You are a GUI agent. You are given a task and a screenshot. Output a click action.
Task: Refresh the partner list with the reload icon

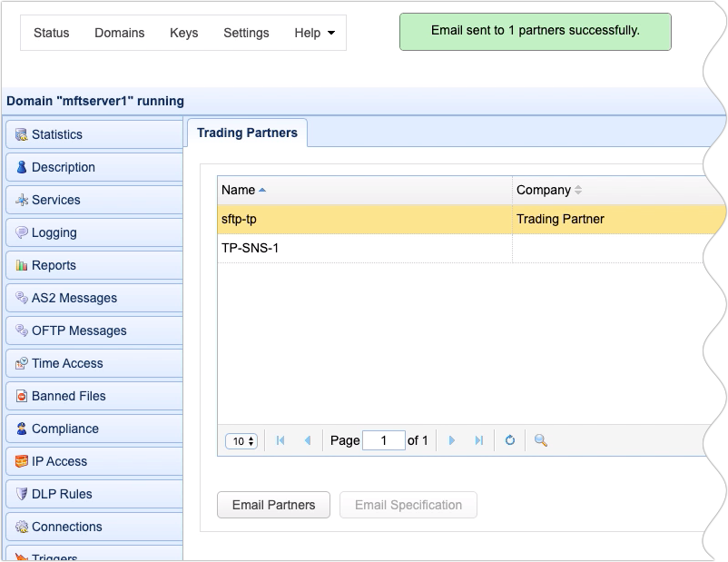coord(509,440)
